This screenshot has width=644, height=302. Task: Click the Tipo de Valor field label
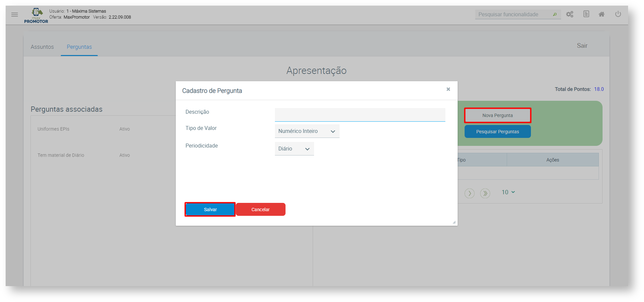(x=201, y=128)
